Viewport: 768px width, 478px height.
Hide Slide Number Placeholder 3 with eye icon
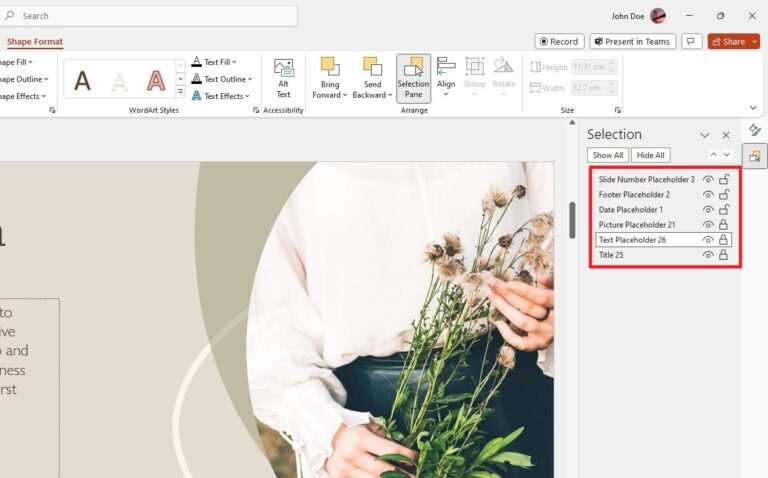[x=708, y=180]
